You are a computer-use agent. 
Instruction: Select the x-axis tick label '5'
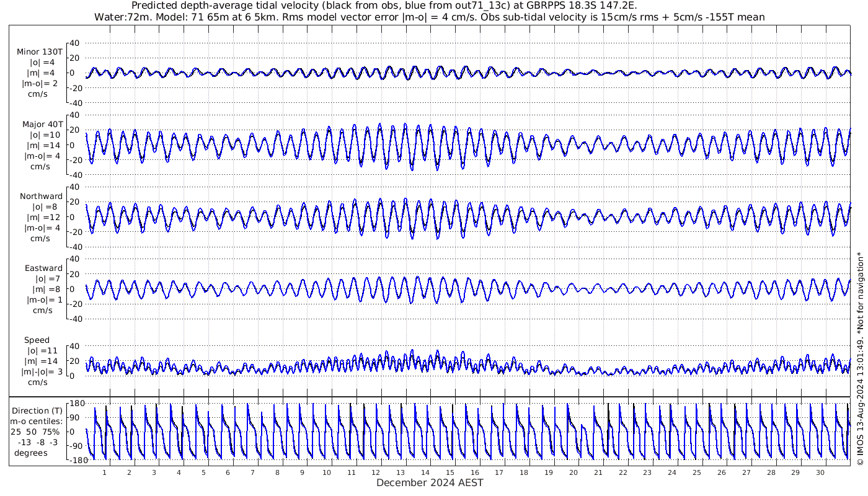click(x=203, y=472)
